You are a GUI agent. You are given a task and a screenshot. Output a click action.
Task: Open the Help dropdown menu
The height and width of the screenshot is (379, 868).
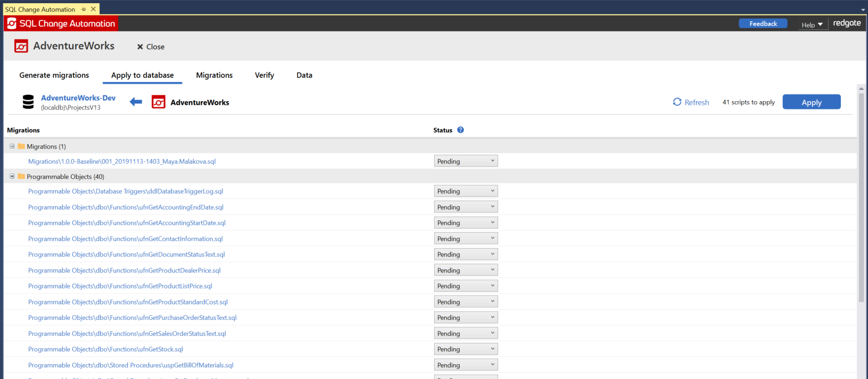[x=812, y=24]
